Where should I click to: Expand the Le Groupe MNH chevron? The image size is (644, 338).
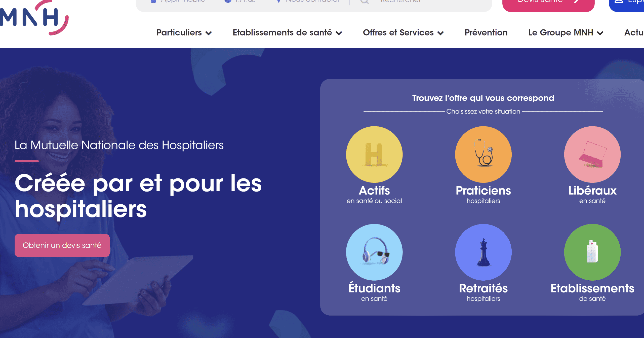pyautogui.click(x=600, y=33)
